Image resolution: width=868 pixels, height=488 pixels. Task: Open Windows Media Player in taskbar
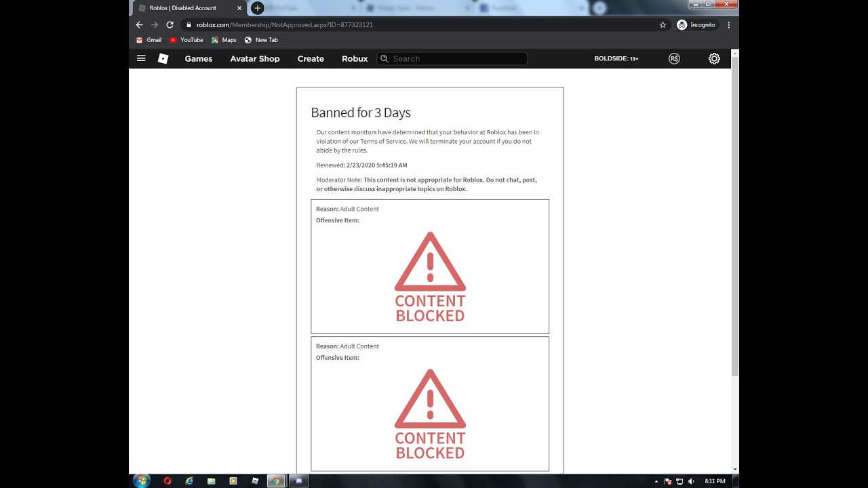click(x=233, y=481)
